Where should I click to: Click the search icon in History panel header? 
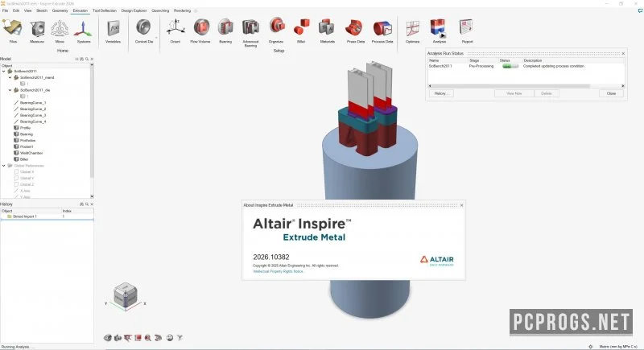[87, 204]
